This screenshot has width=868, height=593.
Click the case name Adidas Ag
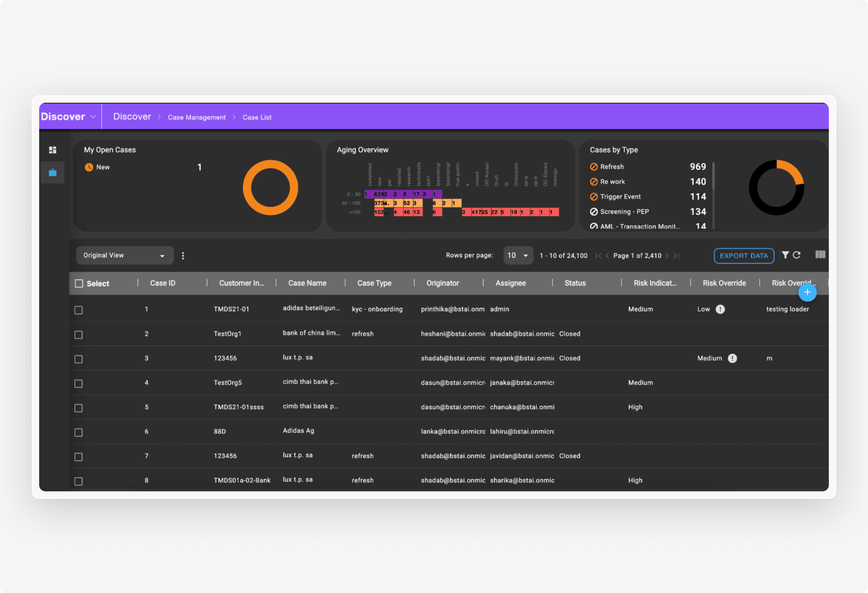point(299,431)
